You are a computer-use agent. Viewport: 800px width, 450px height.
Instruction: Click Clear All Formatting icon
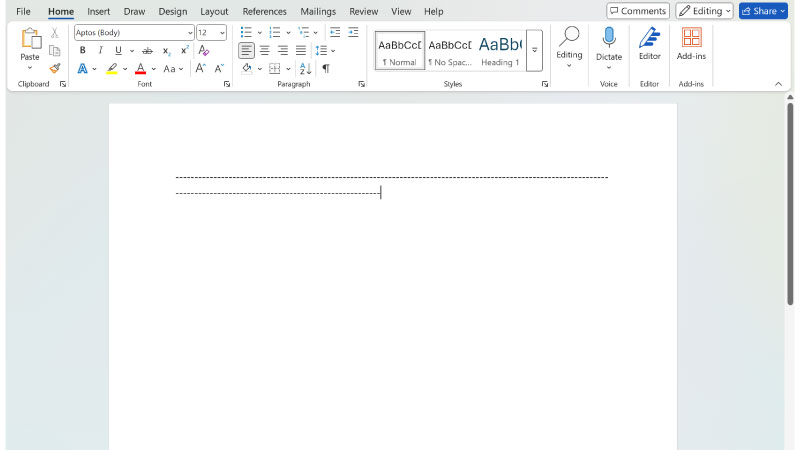point(204,50)
